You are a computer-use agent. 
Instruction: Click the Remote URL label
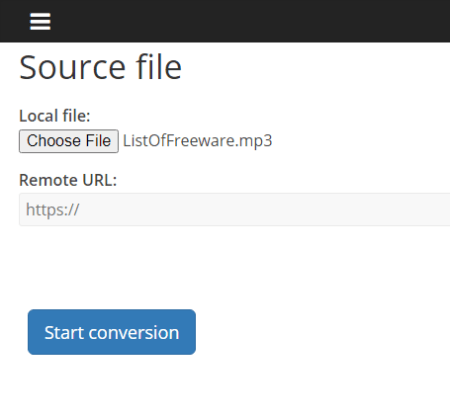coord(68,180)
